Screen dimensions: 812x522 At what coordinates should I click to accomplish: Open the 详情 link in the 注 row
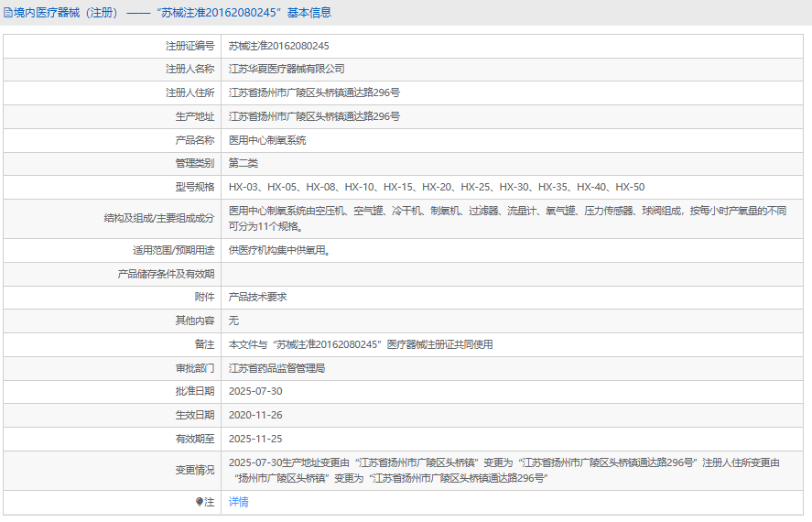[239, 502]
